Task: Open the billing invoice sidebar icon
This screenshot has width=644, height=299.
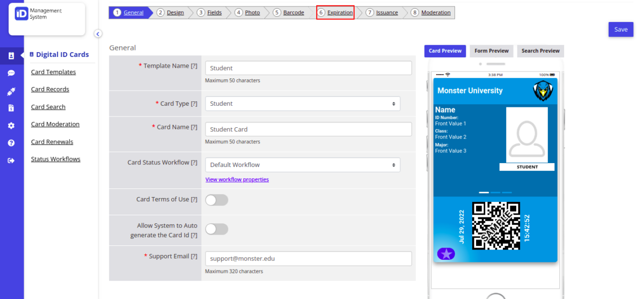Action: (11, 108)
